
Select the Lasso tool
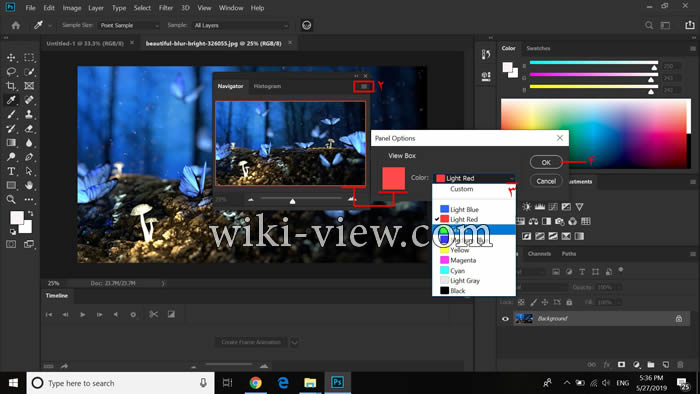[x=11, y=72]
